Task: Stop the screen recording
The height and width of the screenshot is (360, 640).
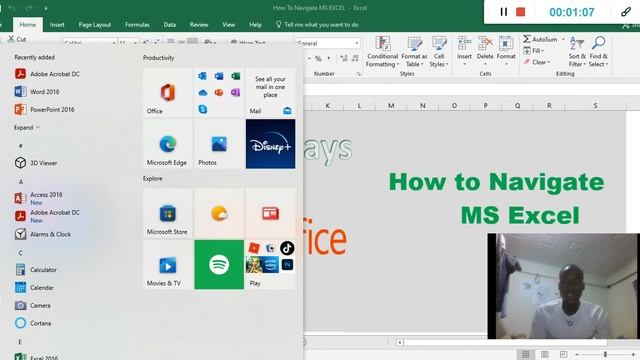Action: [520, 12]
